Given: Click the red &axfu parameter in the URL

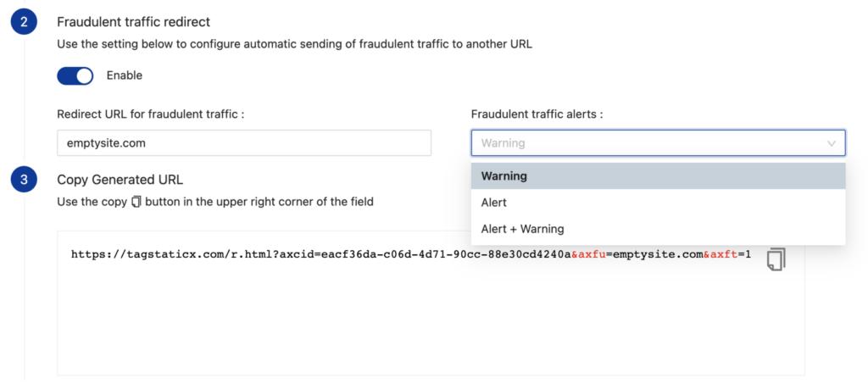Looking at the screenshot, I should click(x=587, y=254).
